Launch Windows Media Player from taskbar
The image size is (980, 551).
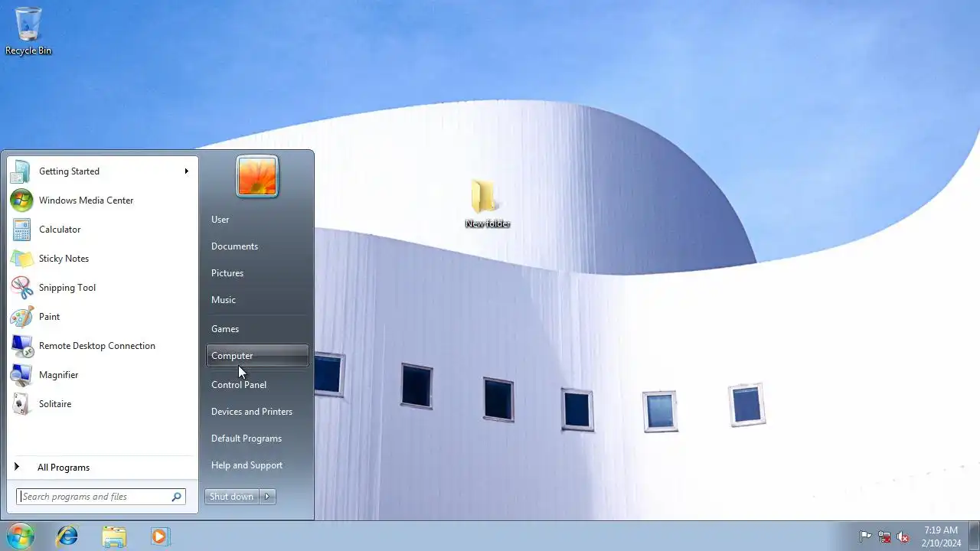pyautogui.click(x=160, y=536)
